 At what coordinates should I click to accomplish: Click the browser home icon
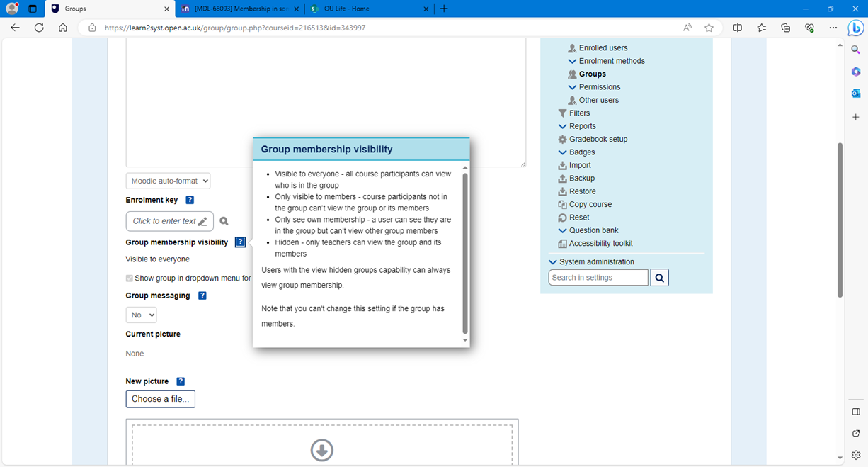coord(63,28)
